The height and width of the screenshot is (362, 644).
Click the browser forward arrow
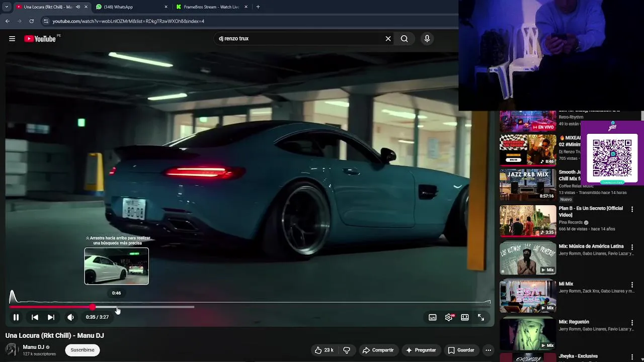pyautogui.click(x=20, y=21)
